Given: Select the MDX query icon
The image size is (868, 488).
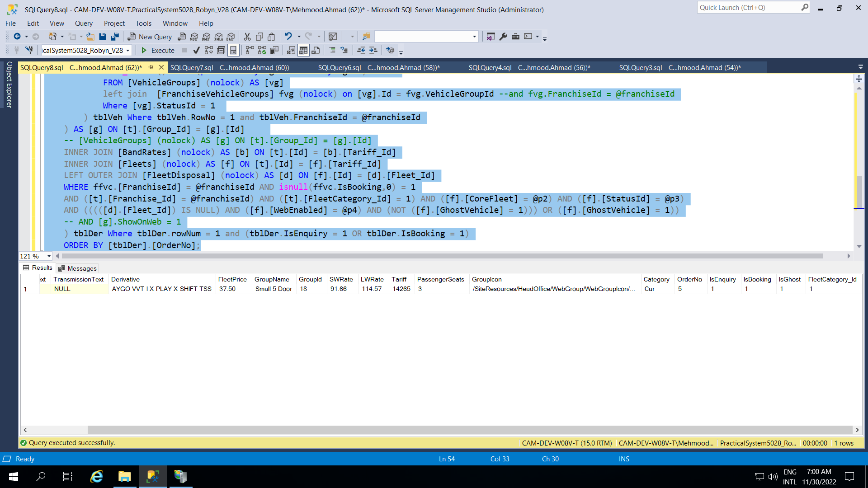Looking at the screenshot, I should (193, 37).
